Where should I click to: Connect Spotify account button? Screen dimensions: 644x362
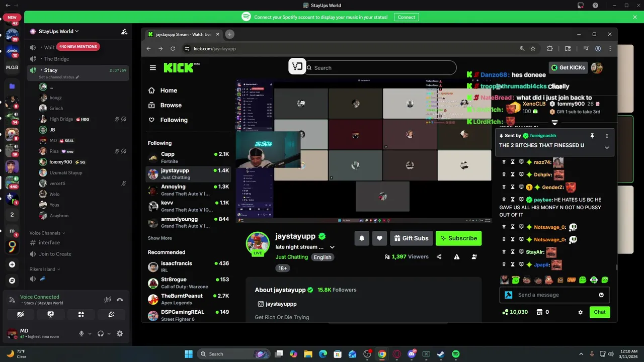coord(407,17)
